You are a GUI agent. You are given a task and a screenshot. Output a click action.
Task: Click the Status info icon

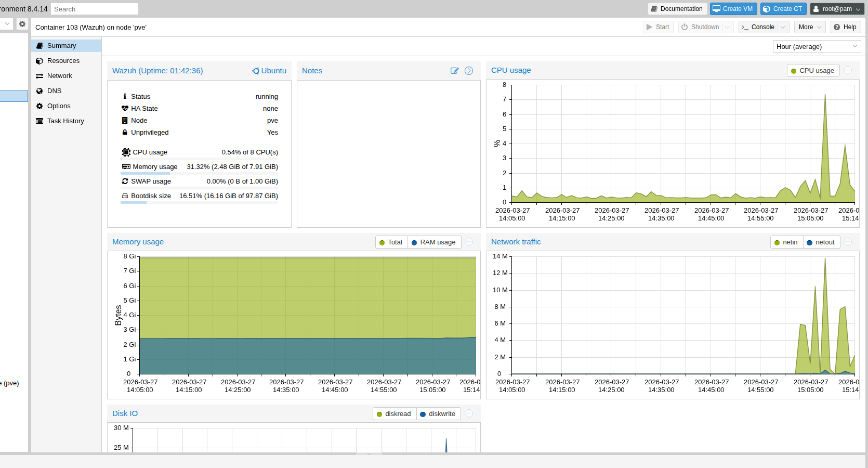[x=125, y=96]
